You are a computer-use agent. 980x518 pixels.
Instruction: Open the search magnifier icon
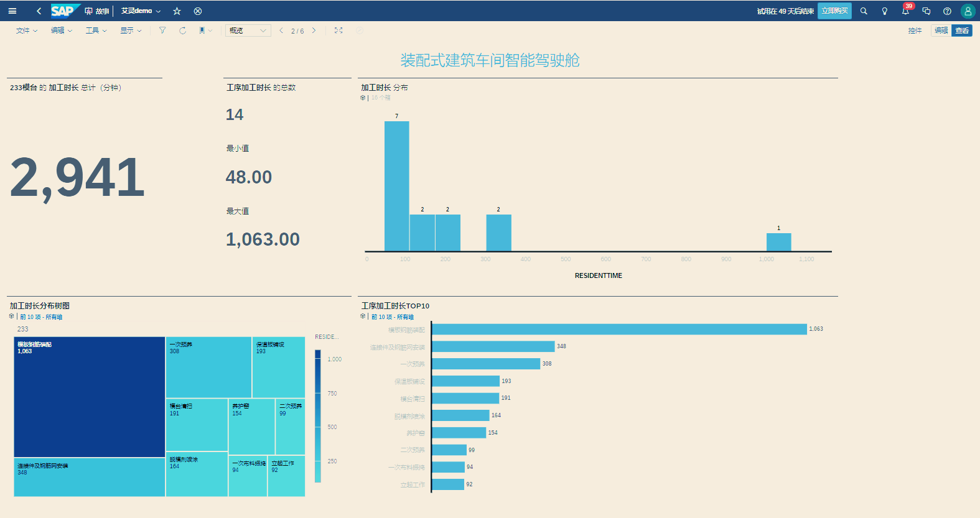tap(864, 11)
